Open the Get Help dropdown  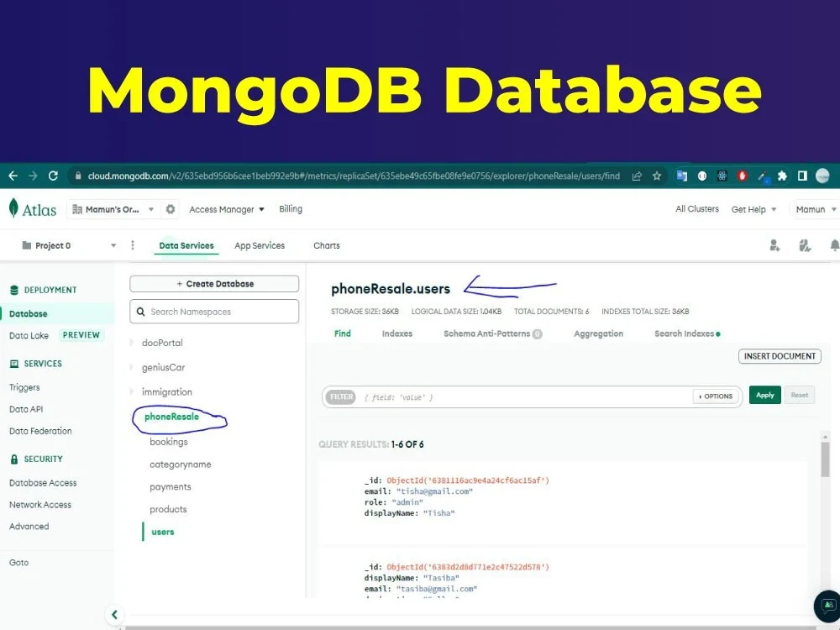(753, 209)
